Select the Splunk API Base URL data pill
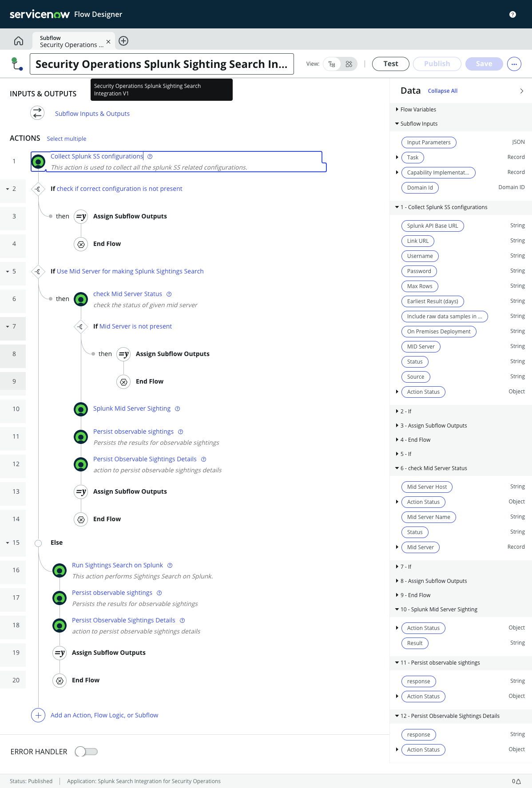The width and height of the screenshot is (532, 788). pos(433,226)
